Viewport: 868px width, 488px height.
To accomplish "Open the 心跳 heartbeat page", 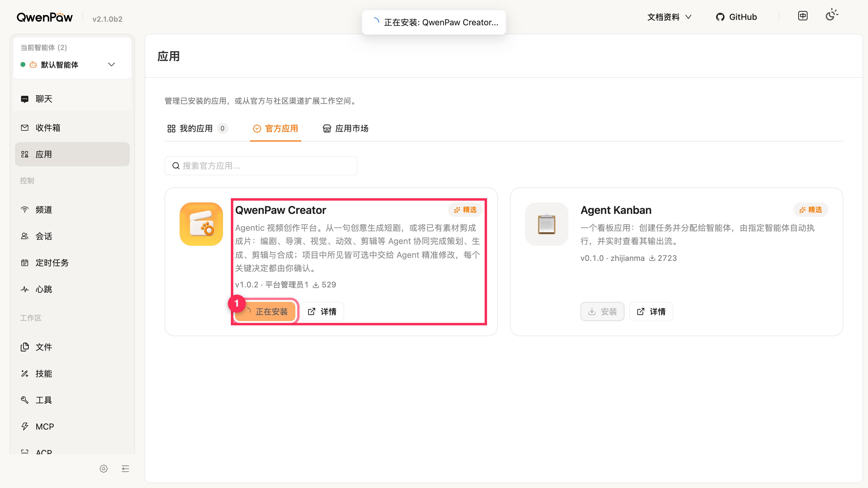I will (72, 289).
